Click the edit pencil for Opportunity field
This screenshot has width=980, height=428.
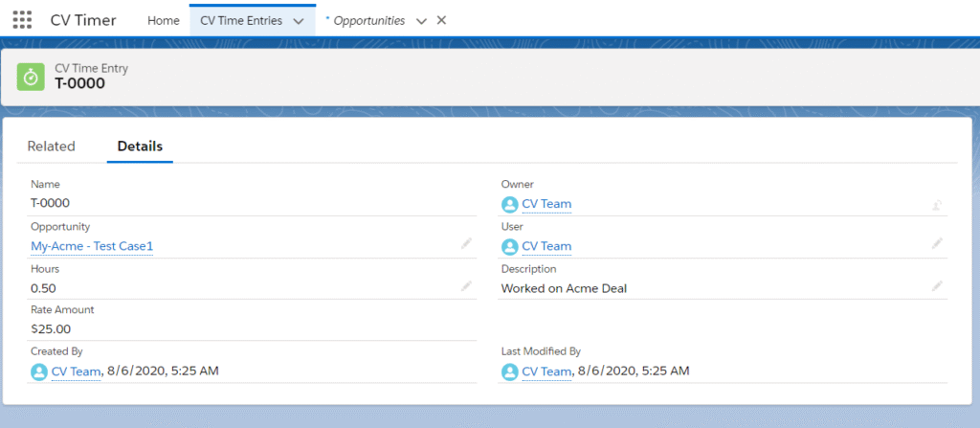(466, 244)
